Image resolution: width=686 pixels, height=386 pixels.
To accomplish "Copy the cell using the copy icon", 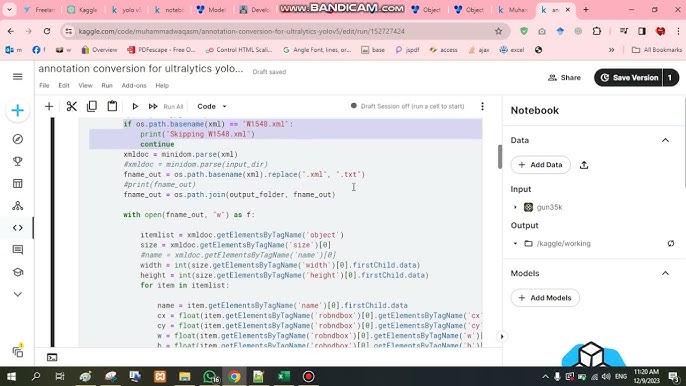I will [x=92, y=106].
